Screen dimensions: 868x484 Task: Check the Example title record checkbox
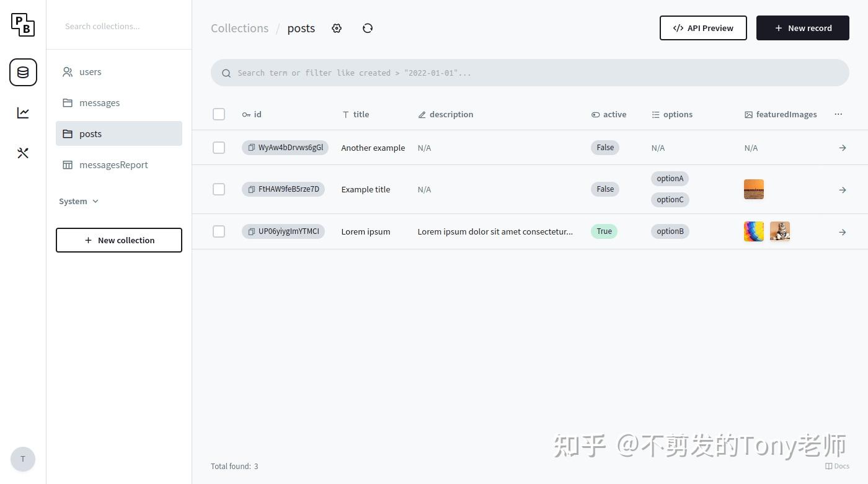click(219, 189)
